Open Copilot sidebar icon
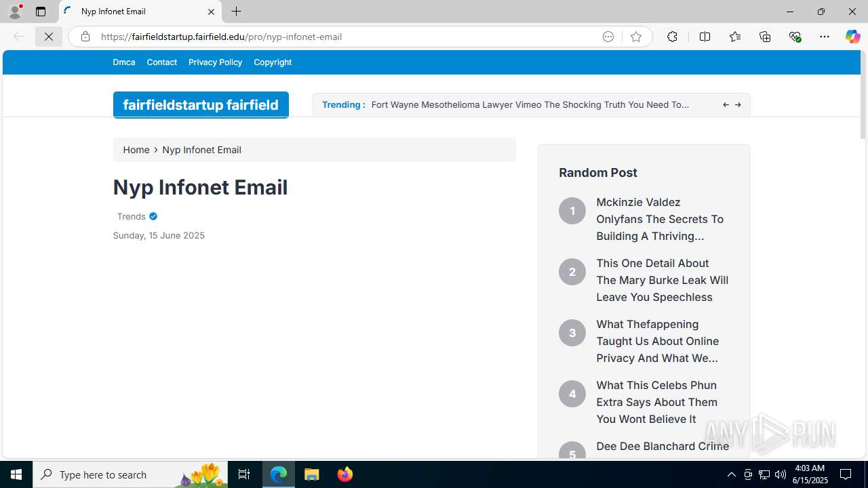Viewport: 868px width, 488px height. coord(852,37)
